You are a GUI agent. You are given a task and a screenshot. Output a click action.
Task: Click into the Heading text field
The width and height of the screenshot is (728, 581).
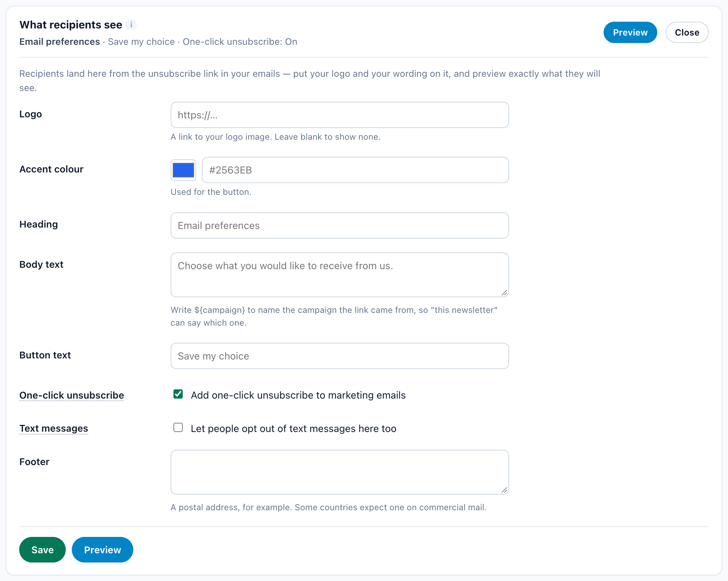[x=339, y=225]
